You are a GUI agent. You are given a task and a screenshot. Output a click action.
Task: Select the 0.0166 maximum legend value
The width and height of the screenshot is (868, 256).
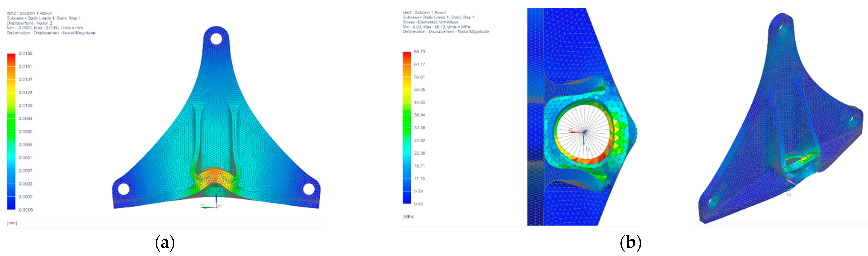click(25, 54)
